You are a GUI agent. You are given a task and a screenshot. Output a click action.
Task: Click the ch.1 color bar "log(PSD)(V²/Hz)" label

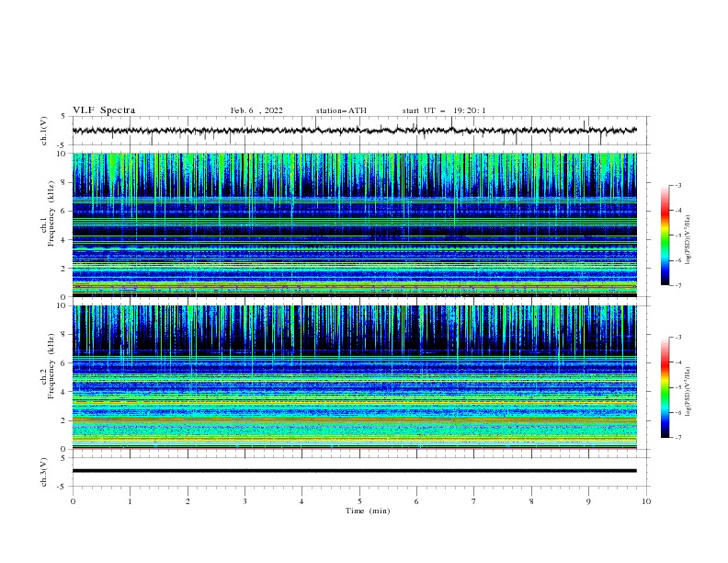[688, 240]
